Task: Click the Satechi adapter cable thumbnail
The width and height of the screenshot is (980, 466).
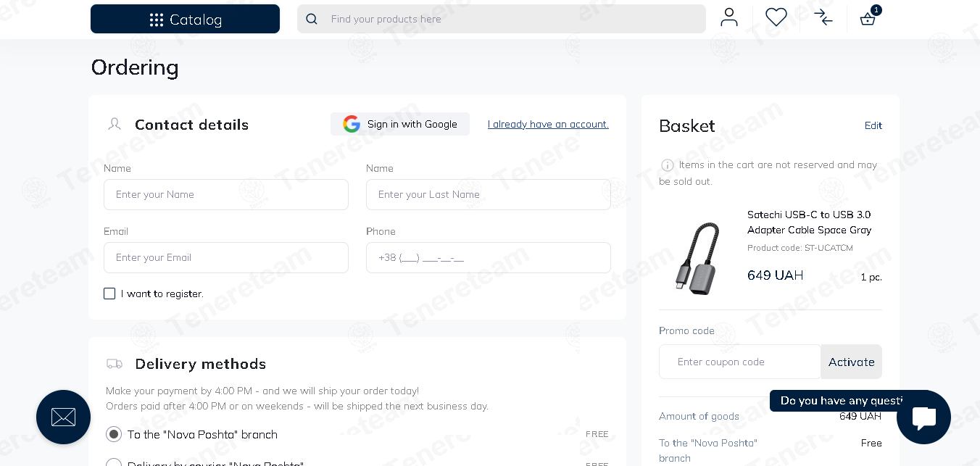Action: 697,257
